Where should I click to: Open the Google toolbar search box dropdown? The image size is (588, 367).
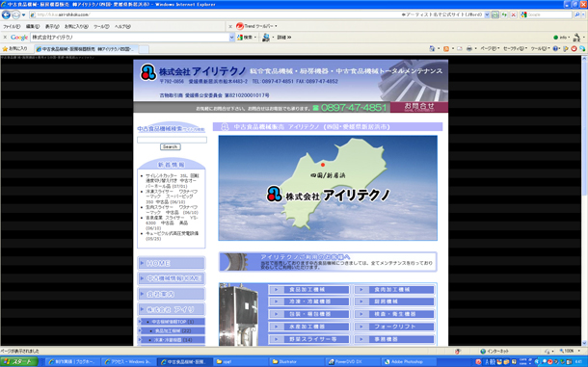click(x=231, y=38)
